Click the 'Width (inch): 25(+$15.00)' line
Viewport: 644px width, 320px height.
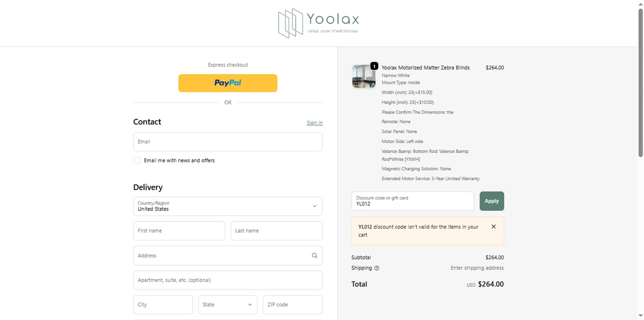tap(407, 92)
